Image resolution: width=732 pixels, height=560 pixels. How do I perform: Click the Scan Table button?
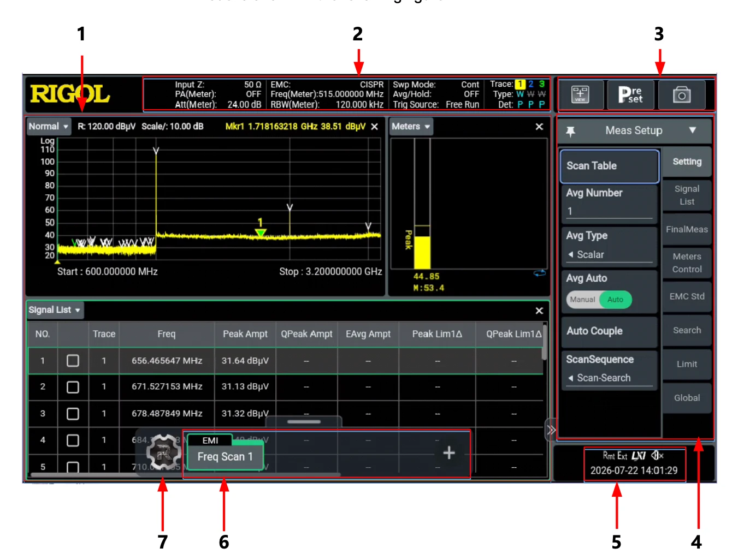(610, 166)
